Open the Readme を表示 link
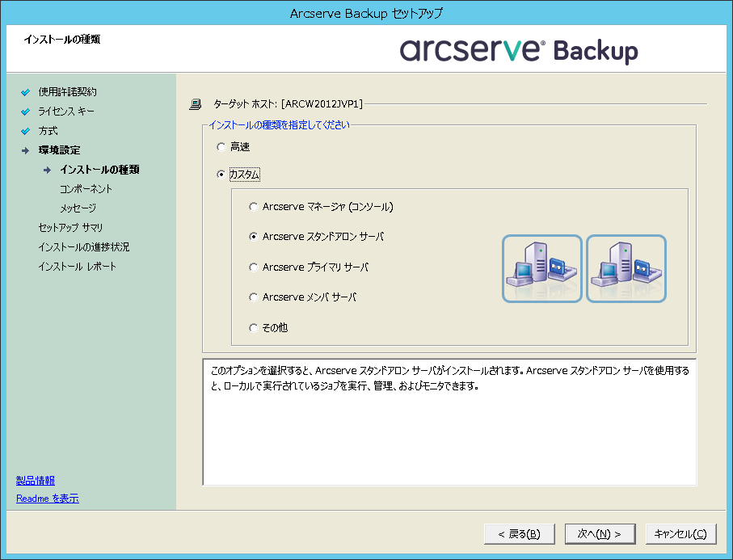733x560 pixels. click(x=48, y=499)
